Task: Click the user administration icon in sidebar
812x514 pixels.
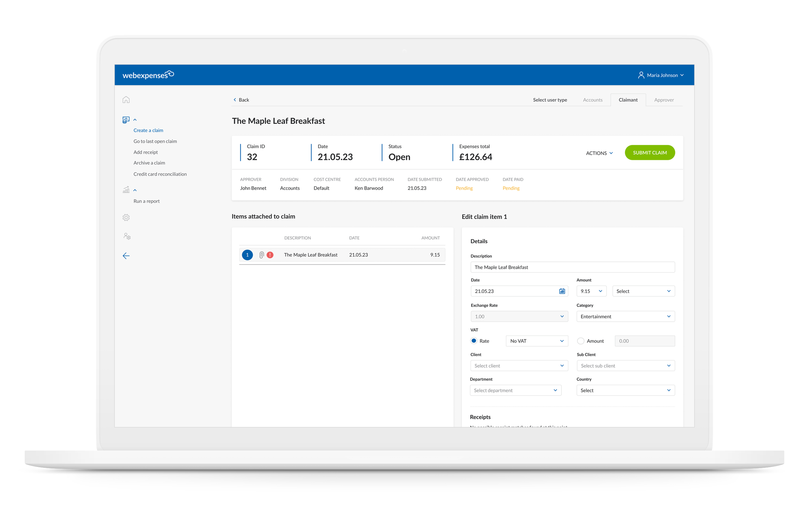Action: coord(126,236)
